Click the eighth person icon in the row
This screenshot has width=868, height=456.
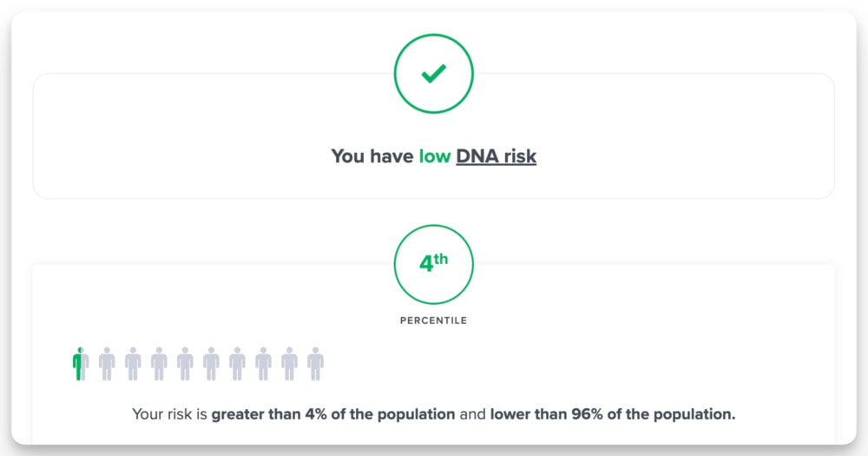pyautogui.click(x=263, y=363)
